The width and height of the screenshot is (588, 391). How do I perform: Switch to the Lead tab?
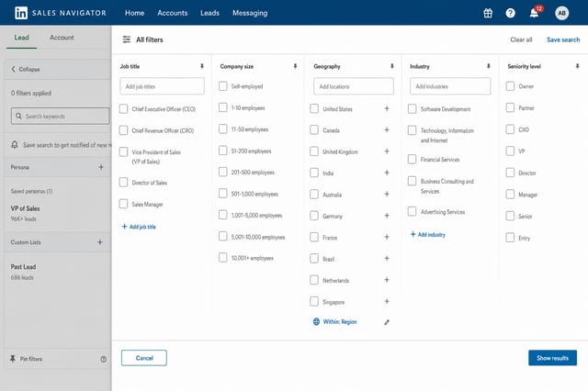click(x=21, y=38)
